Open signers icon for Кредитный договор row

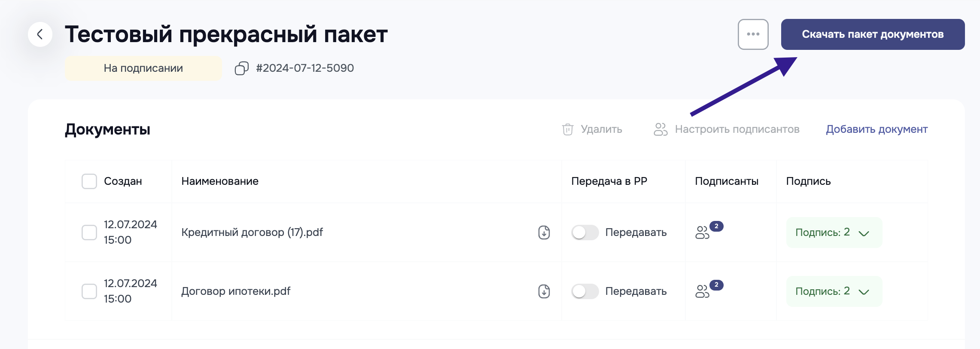pos(703,233)
